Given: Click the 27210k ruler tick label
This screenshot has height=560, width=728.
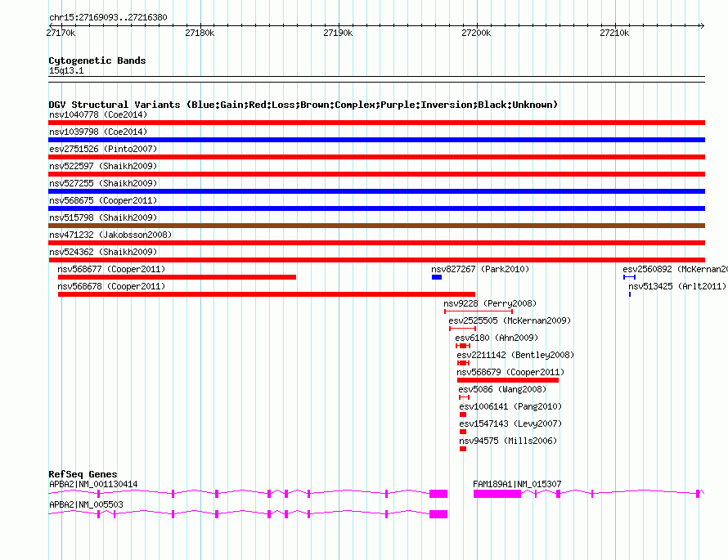Looking at the screenshot, I should pos(615,33).
